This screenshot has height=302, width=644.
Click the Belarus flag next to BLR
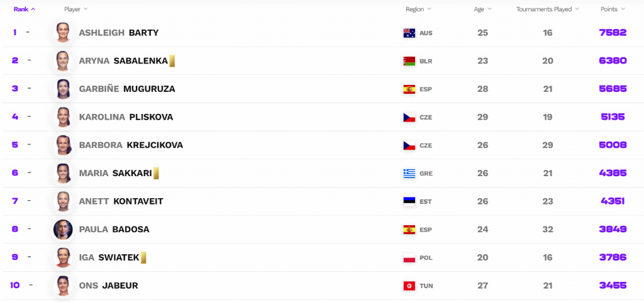[x=409, y=61]
